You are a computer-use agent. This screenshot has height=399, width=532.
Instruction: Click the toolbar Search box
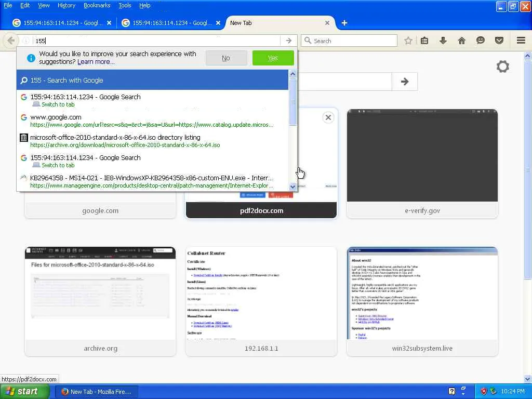[349, 41]
